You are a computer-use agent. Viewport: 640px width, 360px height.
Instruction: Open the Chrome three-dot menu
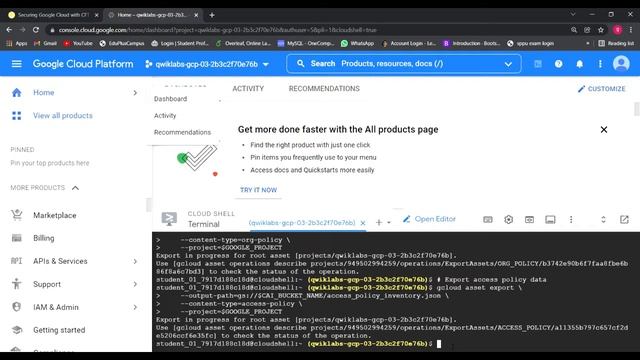tap(631, 30)
